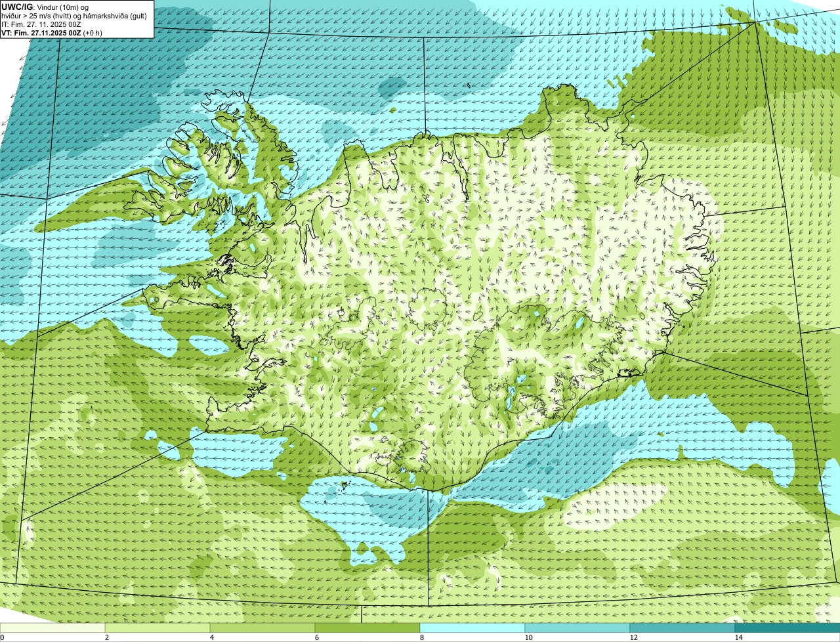Viewport: 840px width, 642px height.
Task: Click the medium green 4–6 color bar segment
Action: 262,628
